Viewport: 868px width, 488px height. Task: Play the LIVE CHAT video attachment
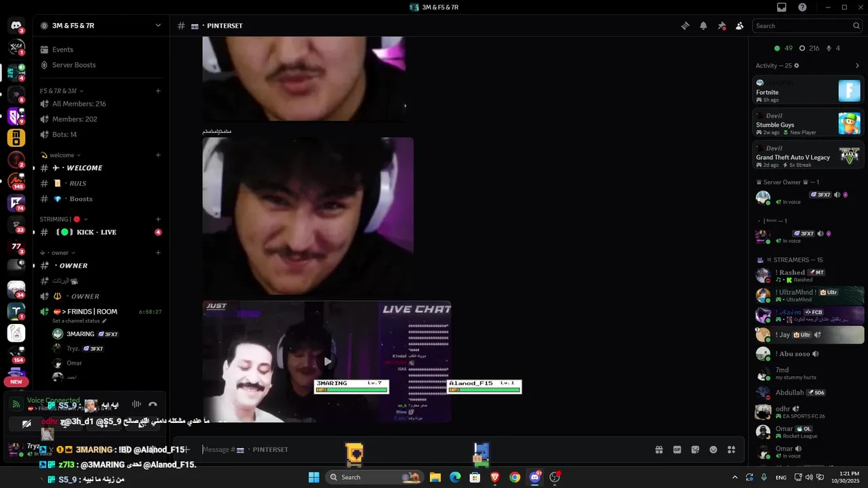(327, 361)
